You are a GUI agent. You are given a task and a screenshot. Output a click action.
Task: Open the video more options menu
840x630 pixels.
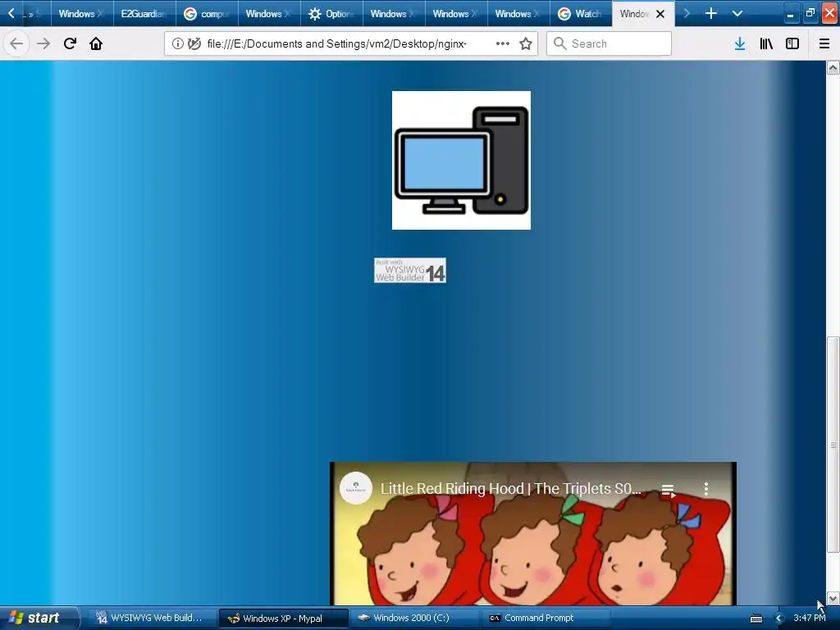tap(706, 489)
